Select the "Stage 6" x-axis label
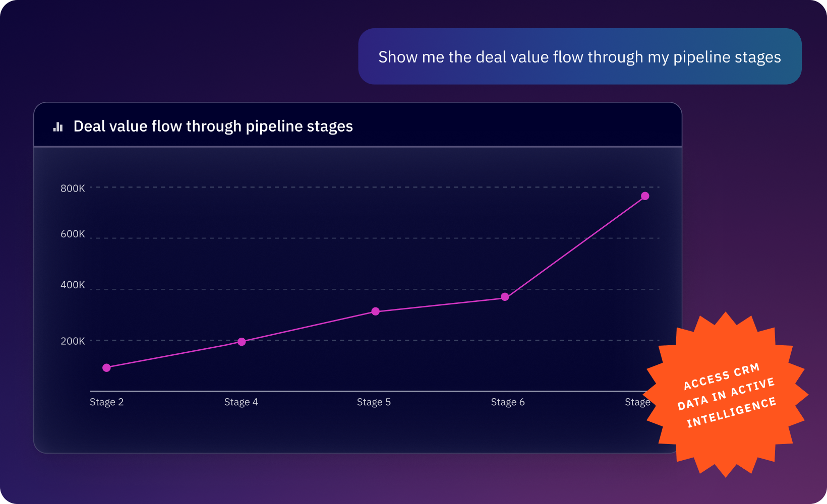Screen dimensions: 827x504 [x=508, y=402]
